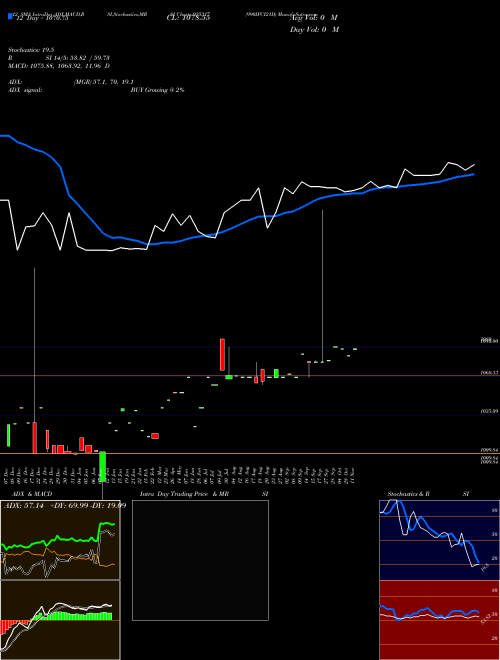Click the 'SI 14/5: 58.82 / 59.78' reading
Screen dimensions: 500x660
coord(78,58)
